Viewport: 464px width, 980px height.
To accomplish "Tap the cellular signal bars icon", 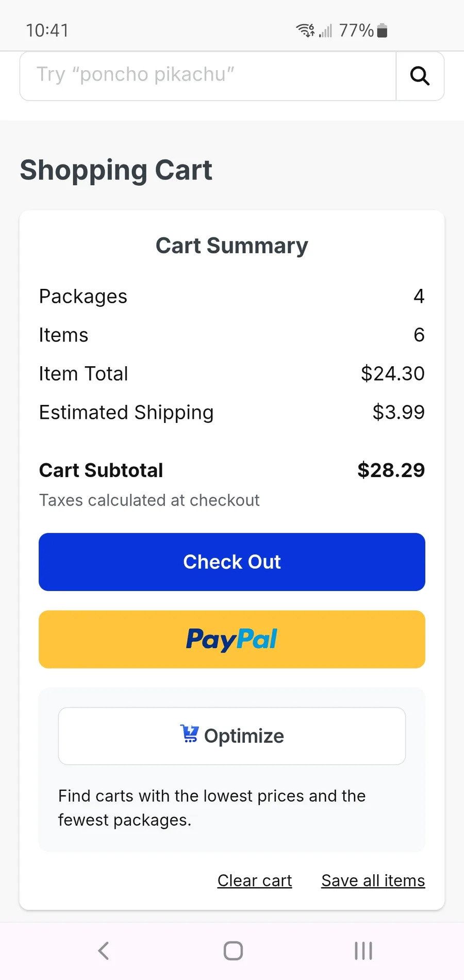I will [325, 31].
